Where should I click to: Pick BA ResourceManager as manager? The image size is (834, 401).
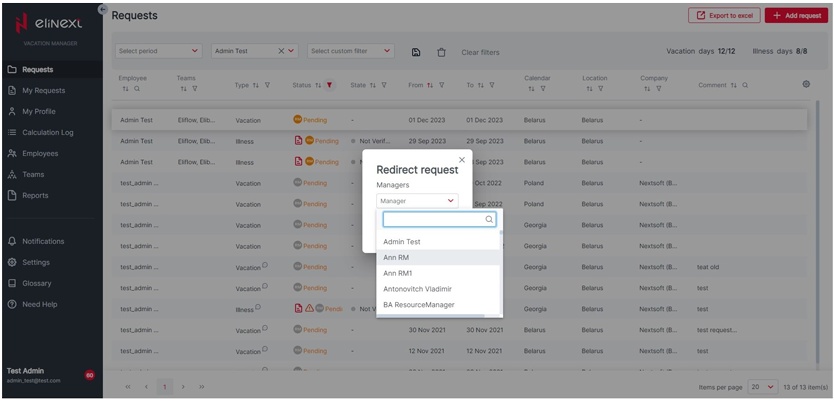pyautogui.click(x=418, y=305)
